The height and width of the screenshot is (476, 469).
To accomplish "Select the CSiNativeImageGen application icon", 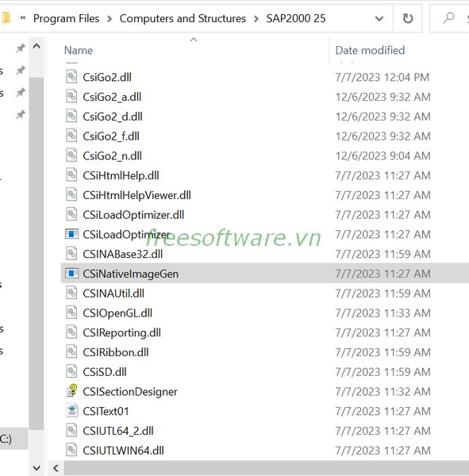I will click(x=71, y=274).
